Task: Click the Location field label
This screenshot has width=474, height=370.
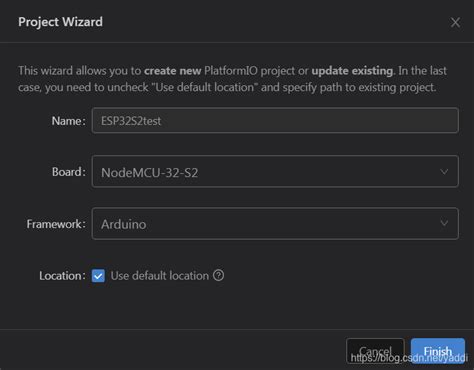Action: tap(62, 276)
